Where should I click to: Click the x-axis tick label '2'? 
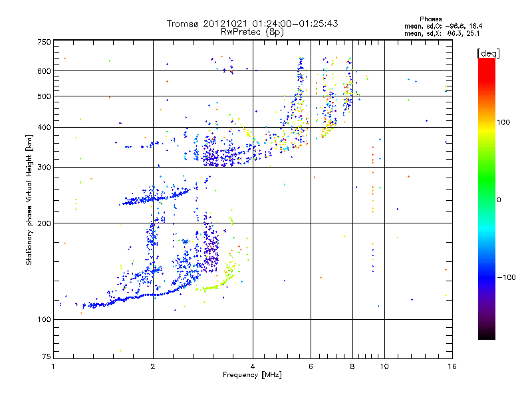tap(153, 366)
